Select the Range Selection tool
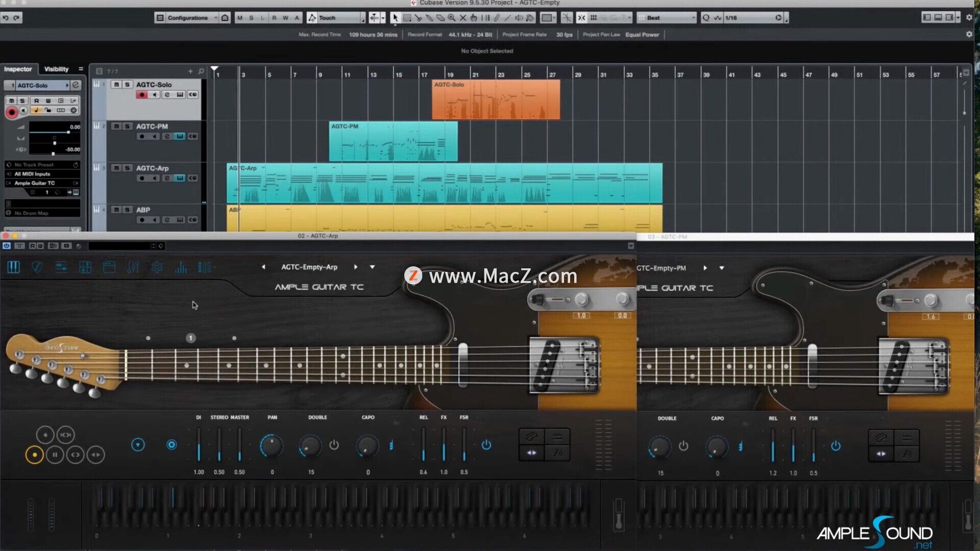The image size is (980, 551). 407,18
